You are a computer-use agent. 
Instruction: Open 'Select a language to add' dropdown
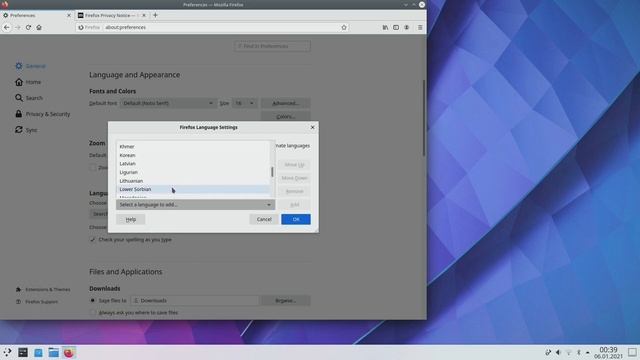pos(196,204)
